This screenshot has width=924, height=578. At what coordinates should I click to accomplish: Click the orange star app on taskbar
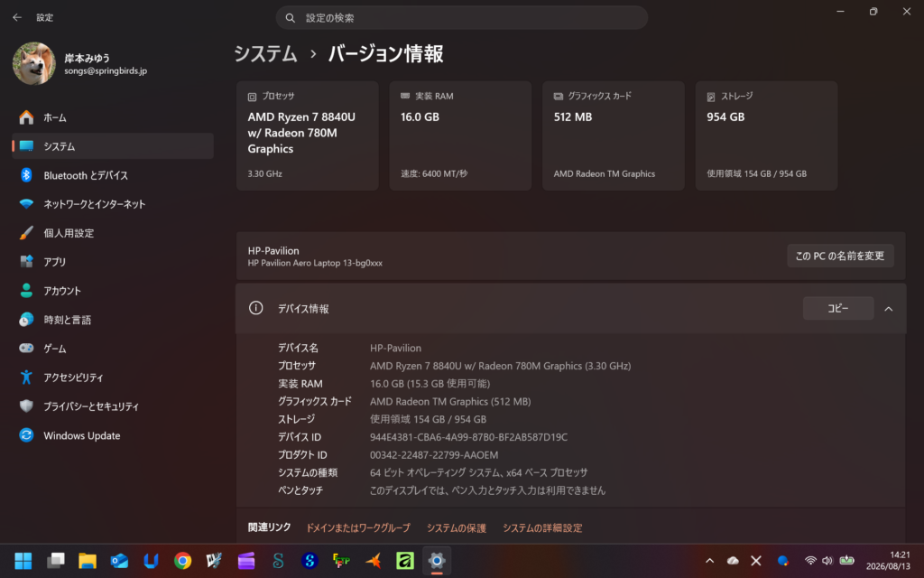tap(373, 561)
